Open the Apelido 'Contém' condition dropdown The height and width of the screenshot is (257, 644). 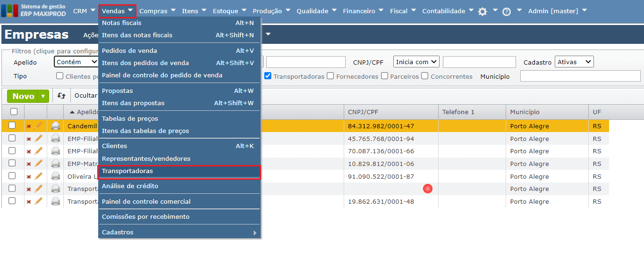pyautogui.click(x=76, y=62)
